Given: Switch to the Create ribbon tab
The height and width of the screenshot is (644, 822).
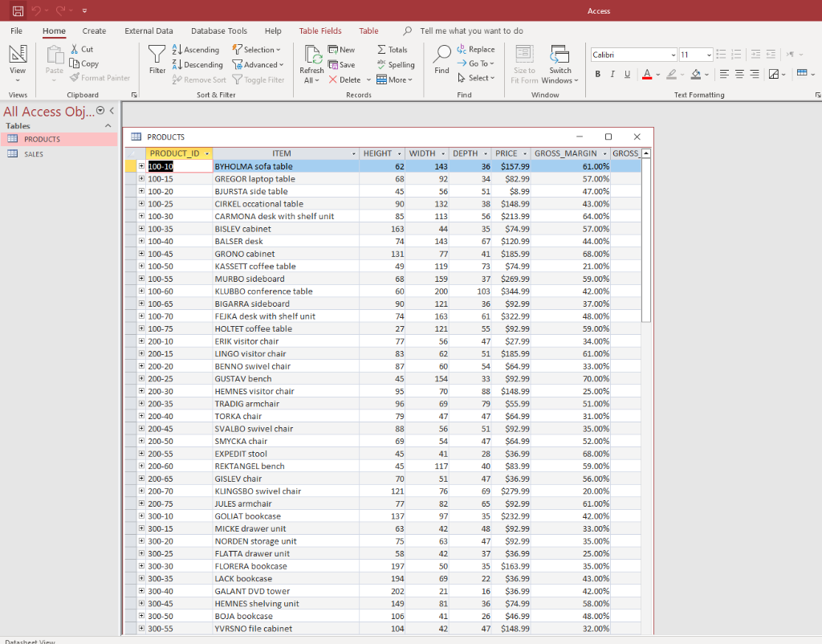Looking at the screenshot, I should click(x=94, y=31).
